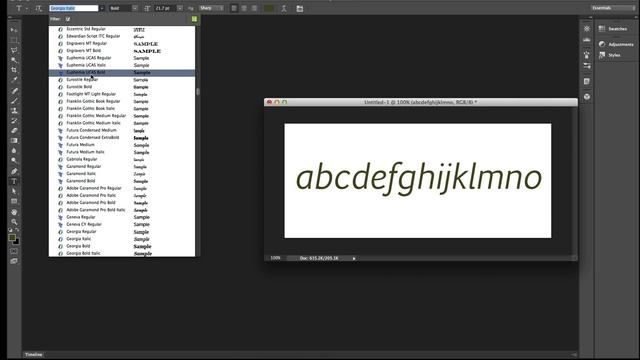Open the Timeline tab
This screenshot has height=360, width=640.
33,355
